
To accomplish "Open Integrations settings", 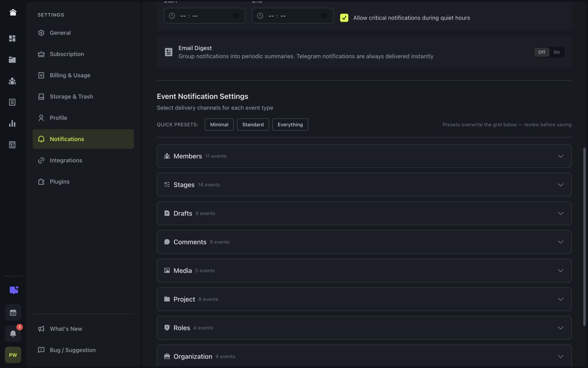I will click(83, 160).
